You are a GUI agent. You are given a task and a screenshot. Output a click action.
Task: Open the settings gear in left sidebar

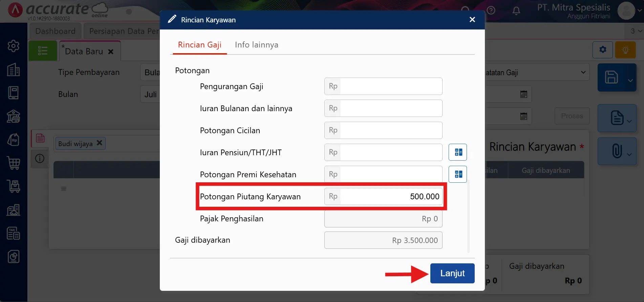(14, 46)
